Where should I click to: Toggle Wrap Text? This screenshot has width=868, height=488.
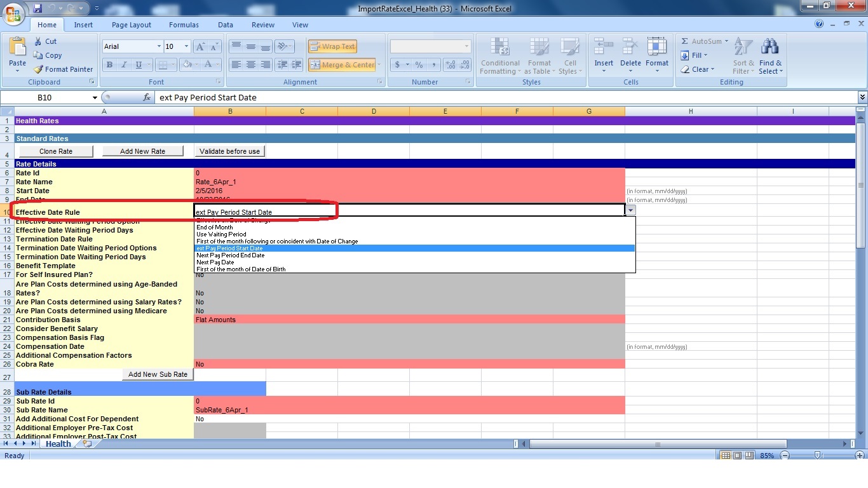[332, 46]
